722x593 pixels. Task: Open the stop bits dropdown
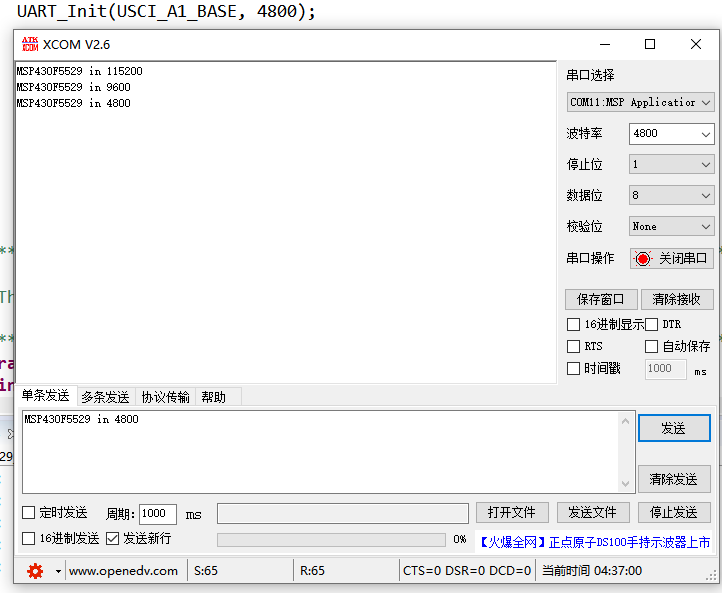[x=671, y=164]
